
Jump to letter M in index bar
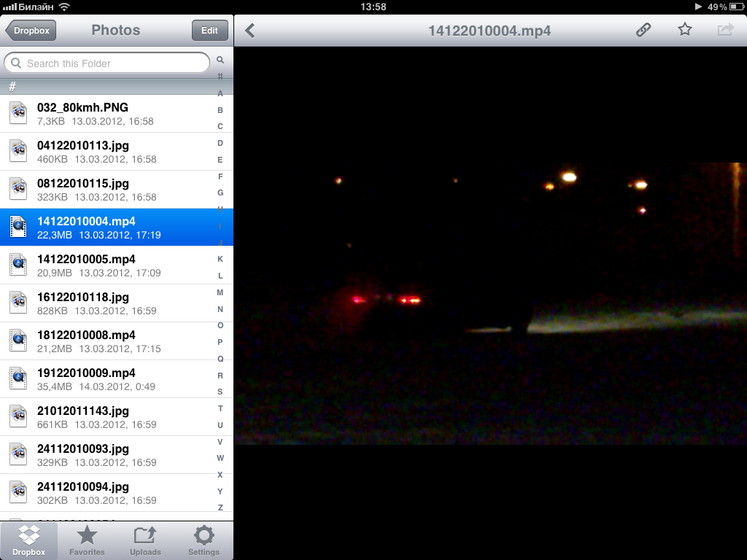coord(220,292)
